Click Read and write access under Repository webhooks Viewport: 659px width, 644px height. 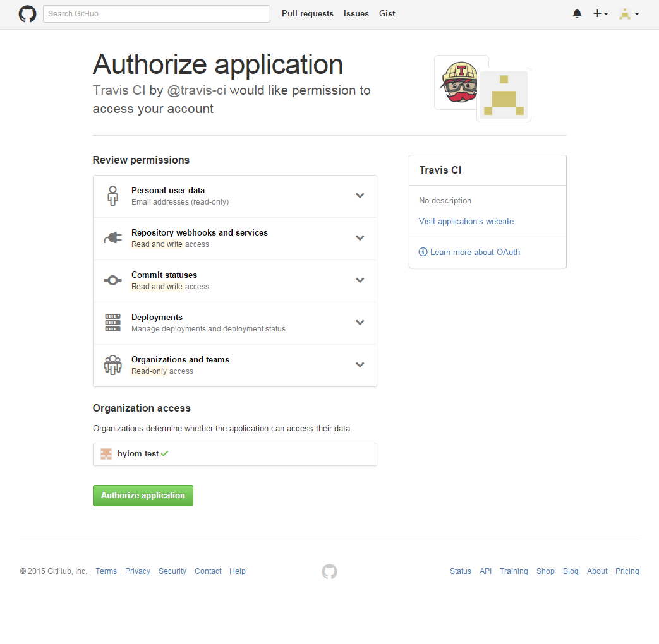tap(170, 244)
